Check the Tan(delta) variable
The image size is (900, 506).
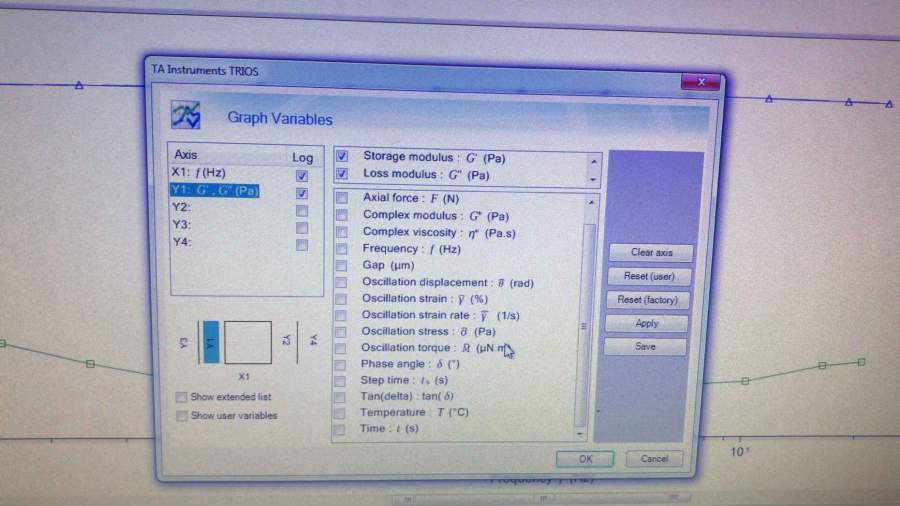click(x=339, y=397)
